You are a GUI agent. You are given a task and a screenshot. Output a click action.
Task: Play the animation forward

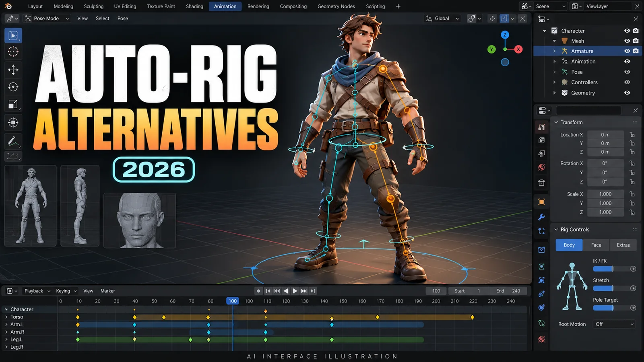[x=295, y=291]
